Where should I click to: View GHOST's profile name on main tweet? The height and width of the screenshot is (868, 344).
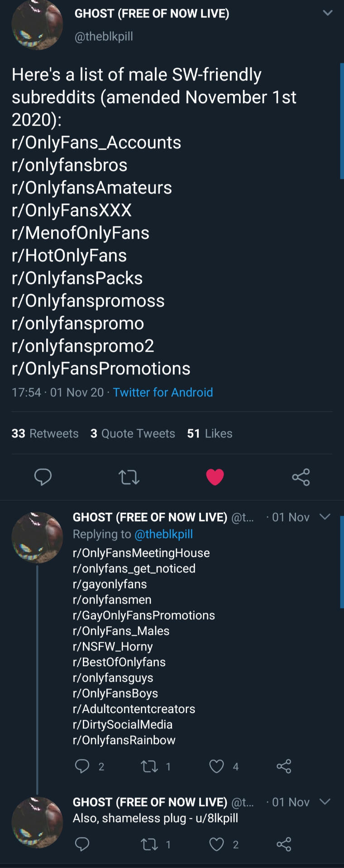[x=152, y=13]
